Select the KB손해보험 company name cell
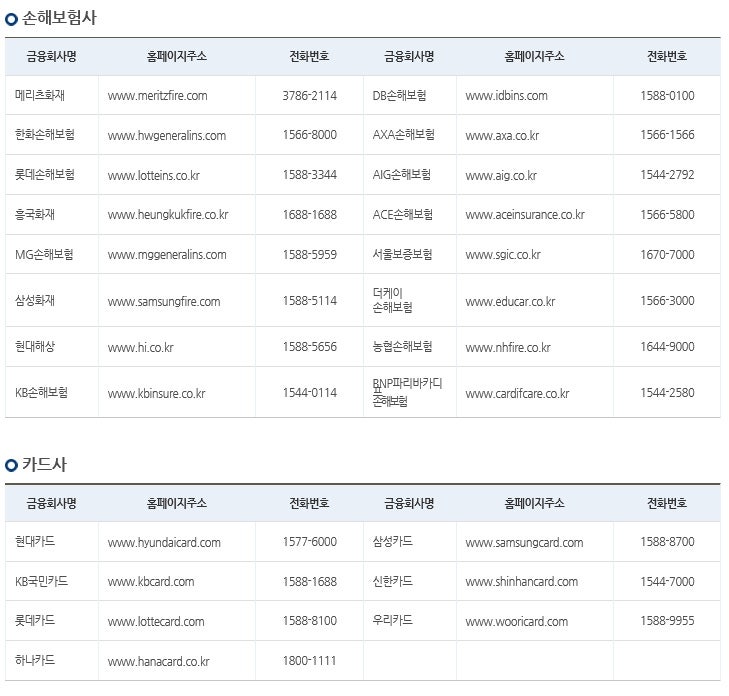The width and height of the screenshot is (729, 696). click(52, 392)
